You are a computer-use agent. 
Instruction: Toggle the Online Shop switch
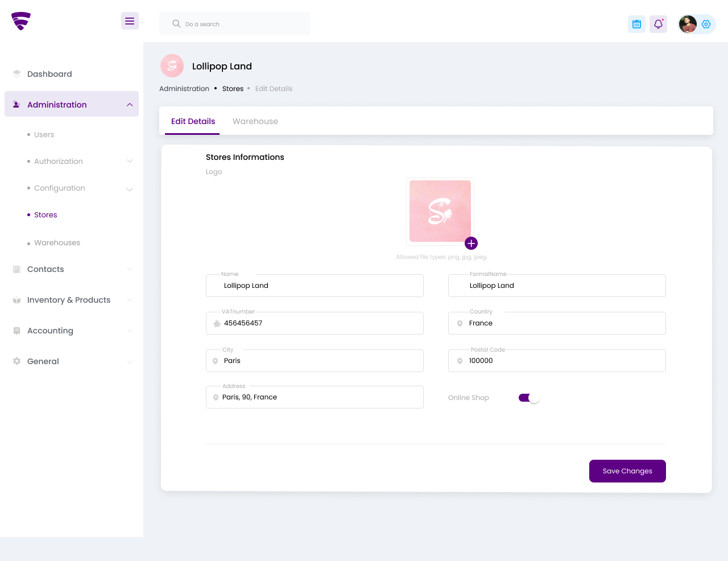(529, 398)
